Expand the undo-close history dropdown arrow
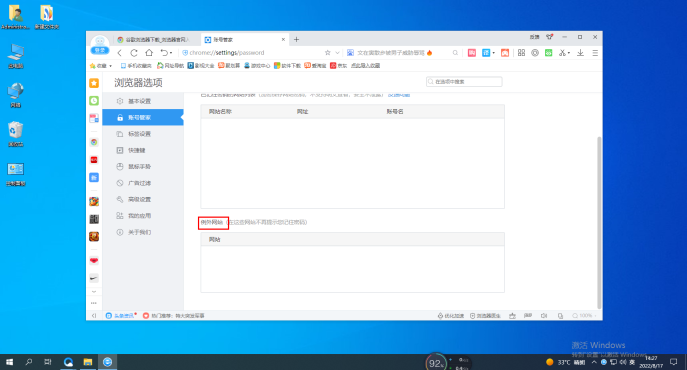Screen dimensions: 687x370 tap(171, 53)
